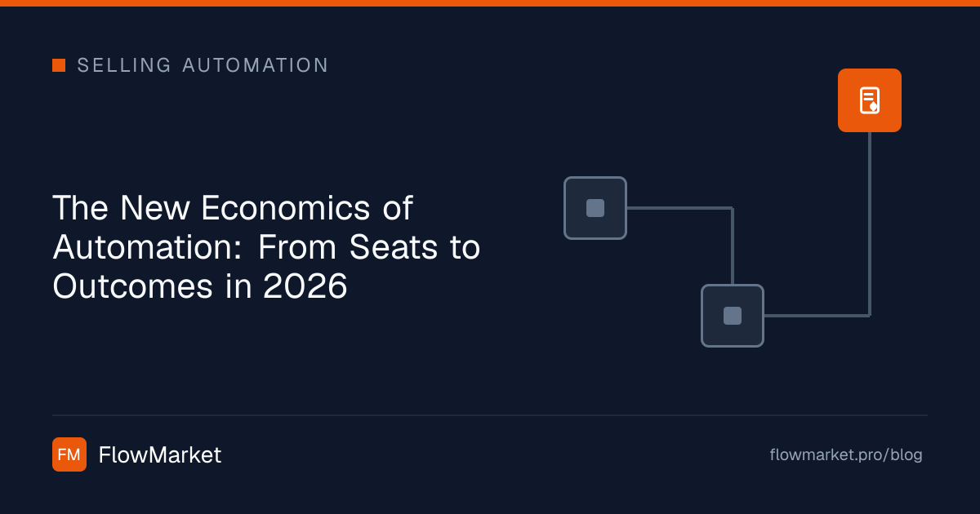
Task: Open the flowmarket.pro/blog URL
Action: (x=846, y=454)
